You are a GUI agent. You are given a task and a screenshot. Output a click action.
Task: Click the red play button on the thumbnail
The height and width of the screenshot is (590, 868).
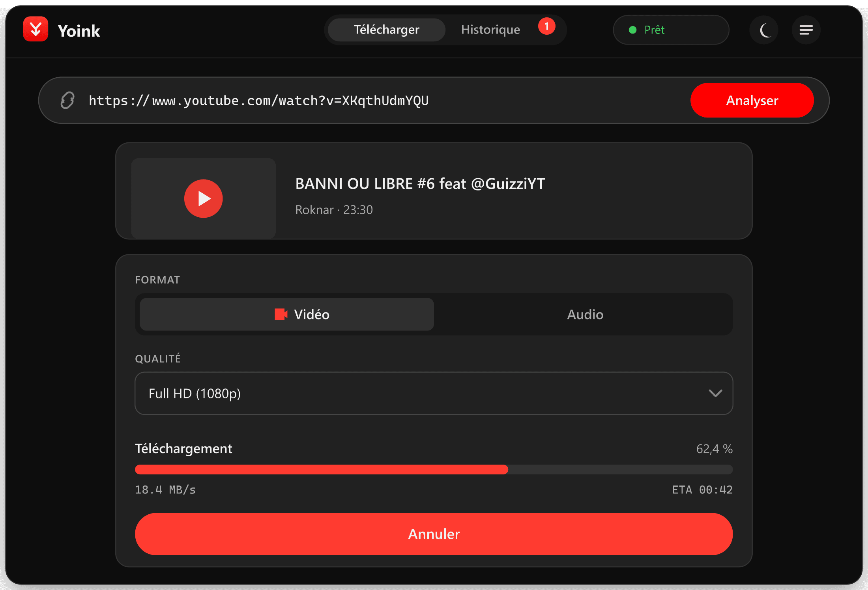(x=204, y=198)
